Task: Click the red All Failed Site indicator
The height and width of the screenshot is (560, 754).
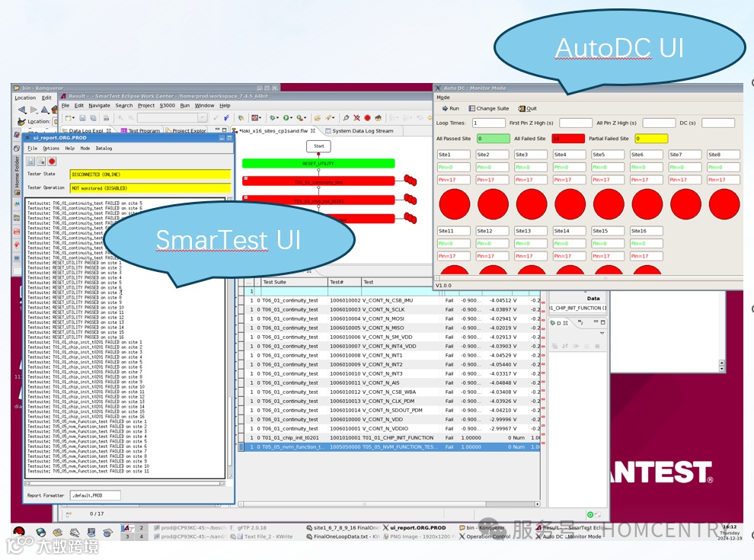Action: pos(568,139)
